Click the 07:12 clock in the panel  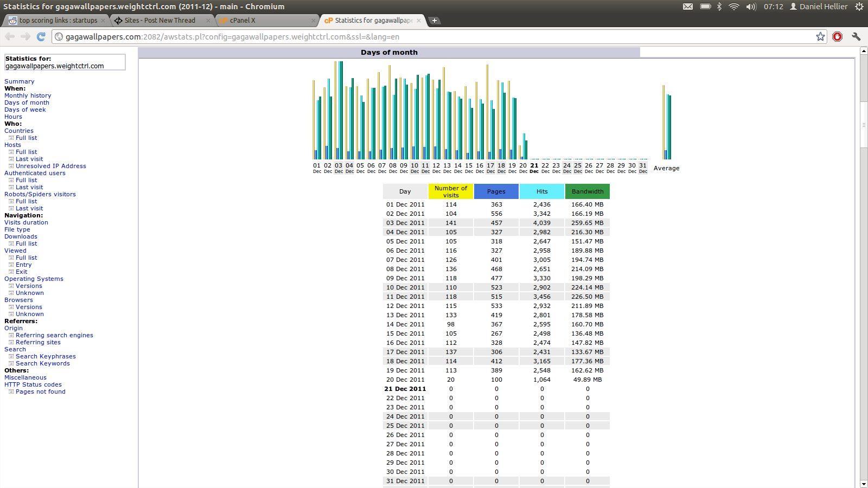(774, 7)
